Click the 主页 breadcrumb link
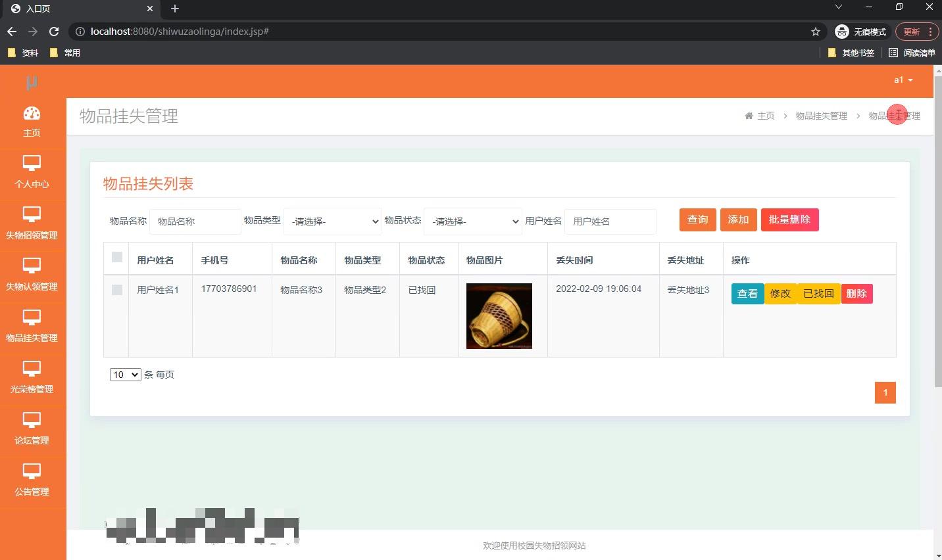Image resolution: width=942 pixels, height=560 pixels. [x=766, y=116]
